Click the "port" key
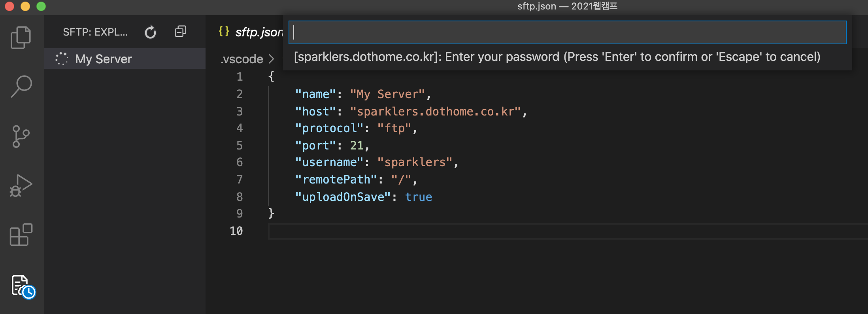The height and width of the screenshot is (314, 868). coord(315,146)
